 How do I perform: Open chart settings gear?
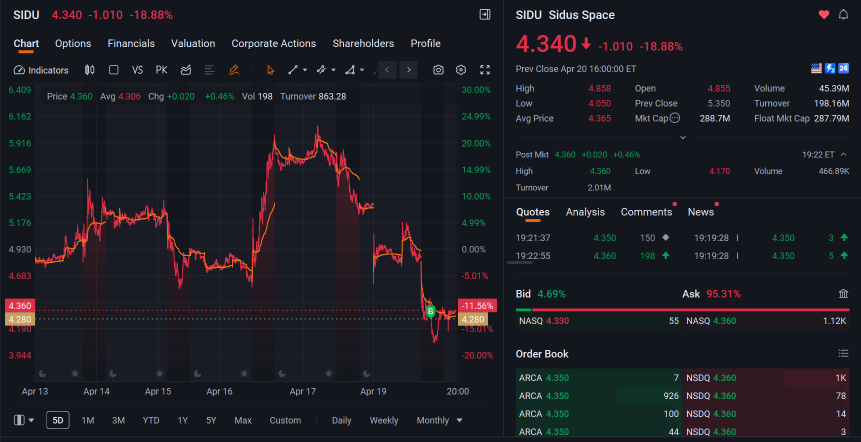pos(461,70)
